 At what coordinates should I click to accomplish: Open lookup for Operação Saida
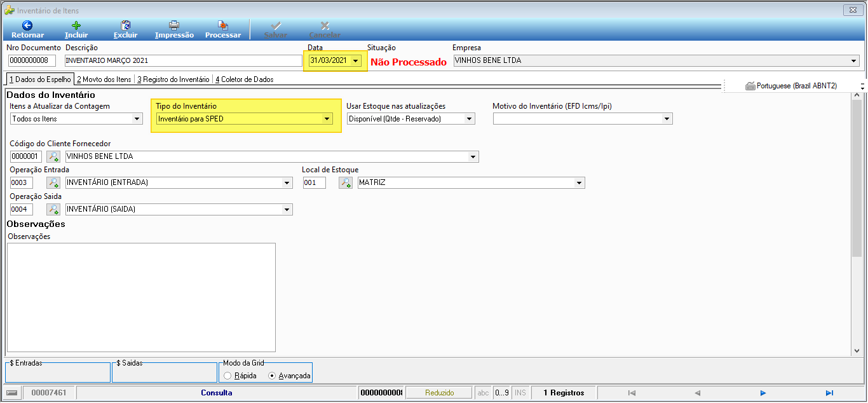(x=53, y=209)
